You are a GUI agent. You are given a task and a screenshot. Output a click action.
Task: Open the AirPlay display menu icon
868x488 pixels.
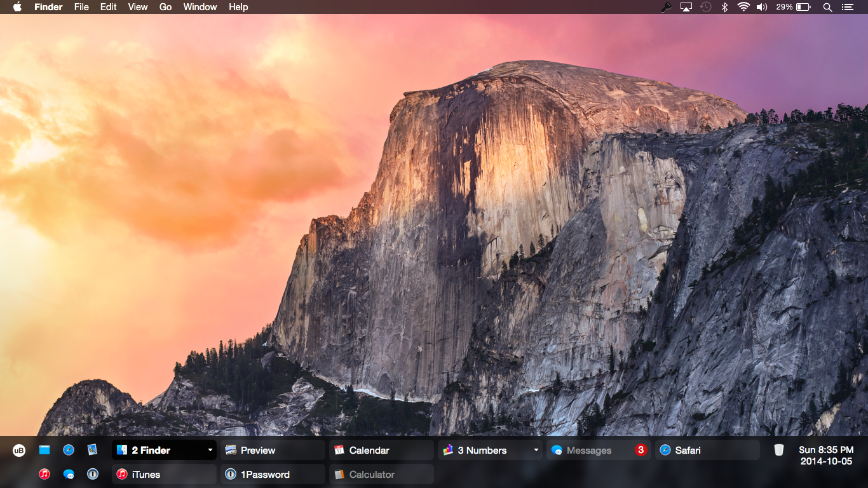coord(686,7)
